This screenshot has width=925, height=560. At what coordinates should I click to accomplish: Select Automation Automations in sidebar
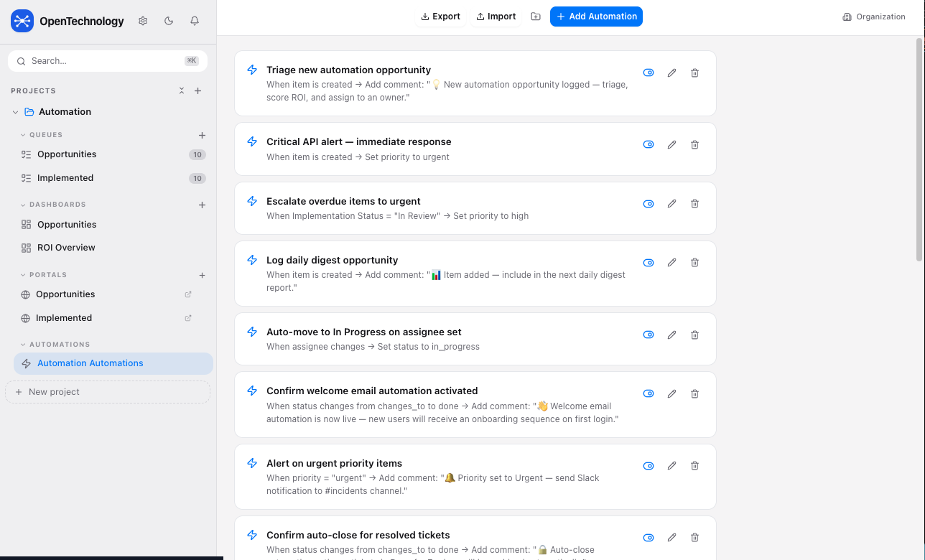coord(113,363)
